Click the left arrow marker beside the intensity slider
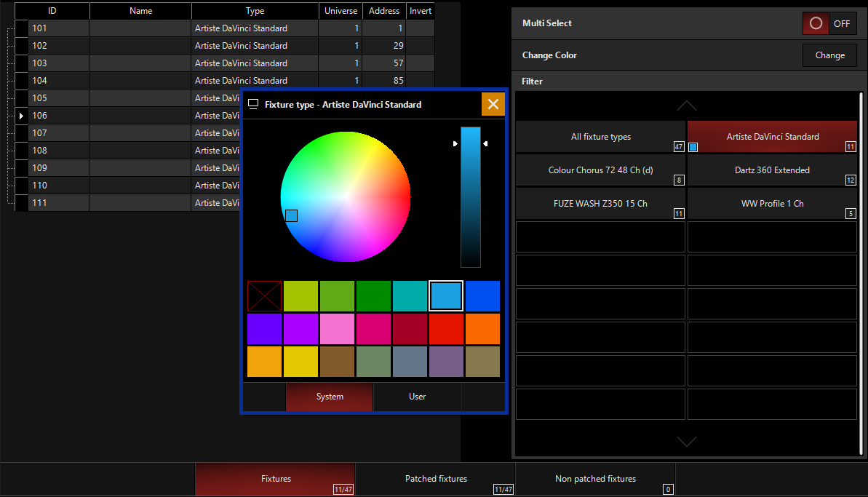Image resolution: width=868 pixels, height=497 pixels. coord(485,143)
